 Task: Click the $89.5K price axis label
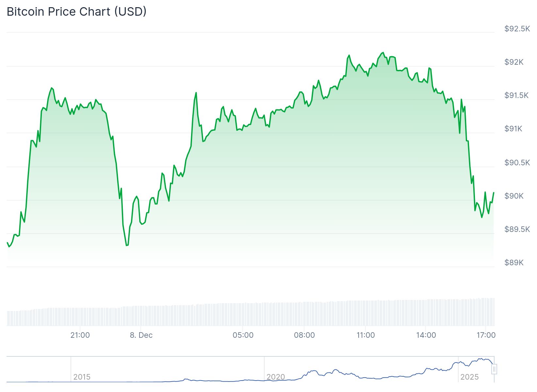pyautogui.click(x=517, y=229)
